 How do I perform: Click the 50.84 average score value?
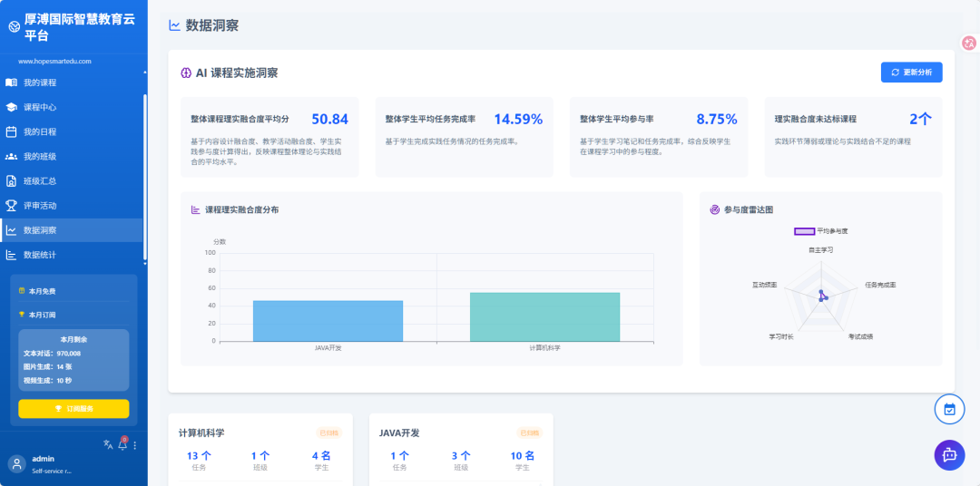point(329,120)
